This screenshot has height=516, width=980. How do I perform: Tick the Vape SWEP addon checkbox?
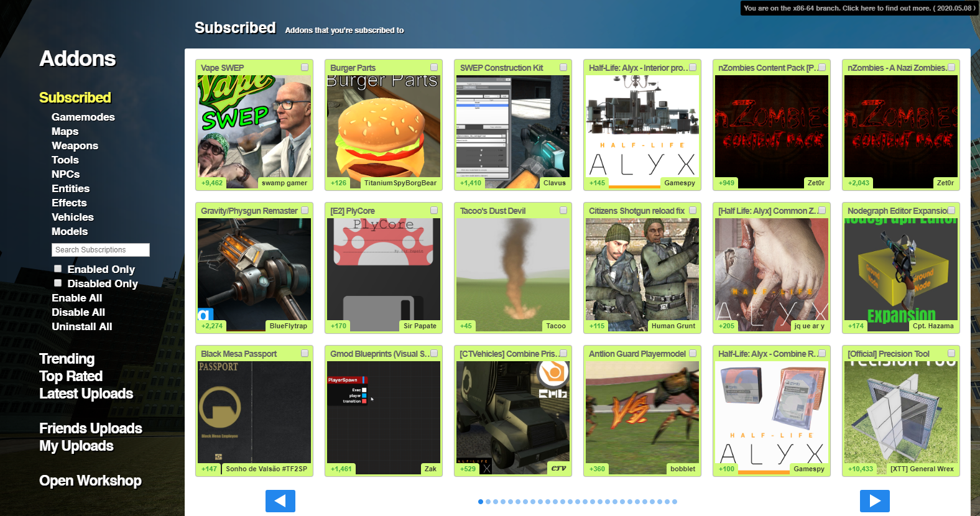click(305, 67)
